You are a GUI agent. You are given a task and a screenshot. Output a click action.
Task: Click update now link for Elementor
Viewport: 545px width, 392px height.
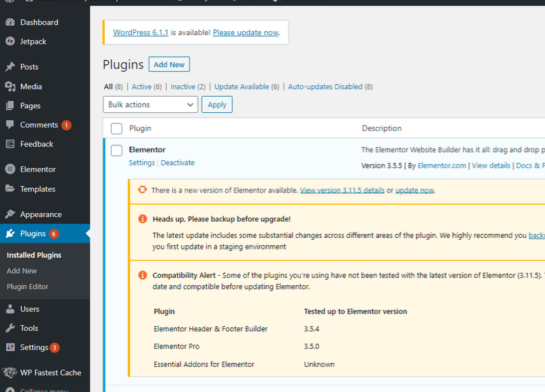(414, 190)
